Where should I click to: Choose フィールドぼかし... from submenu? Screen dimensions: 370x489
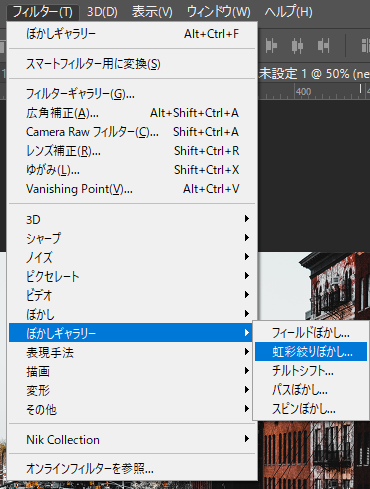tap(311, 333)
